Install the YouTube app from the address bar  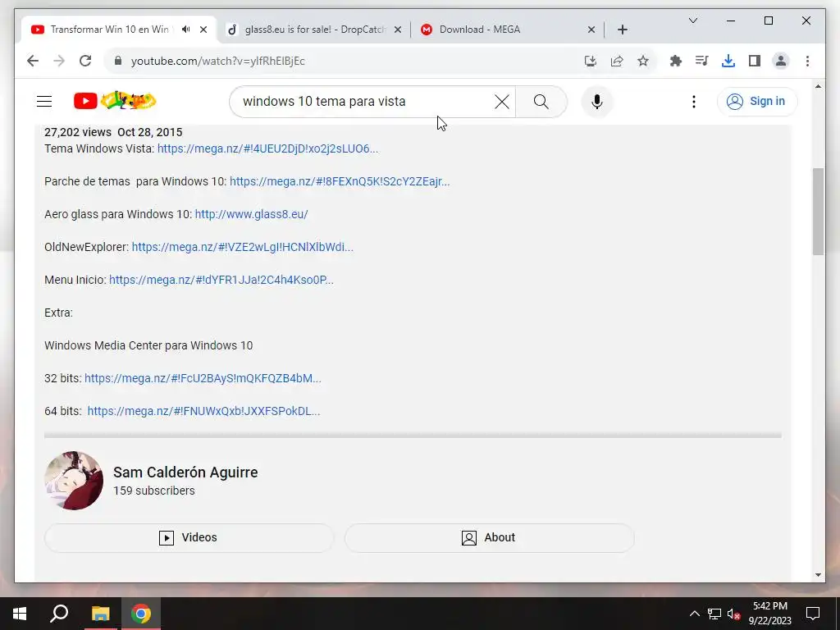[x=591, y=61]
